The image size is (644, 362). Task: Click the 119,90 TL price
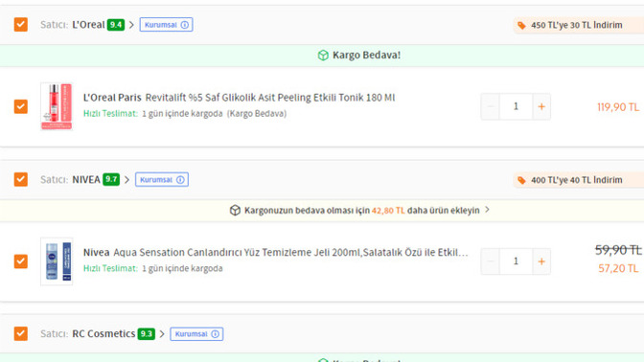(618, 107)
